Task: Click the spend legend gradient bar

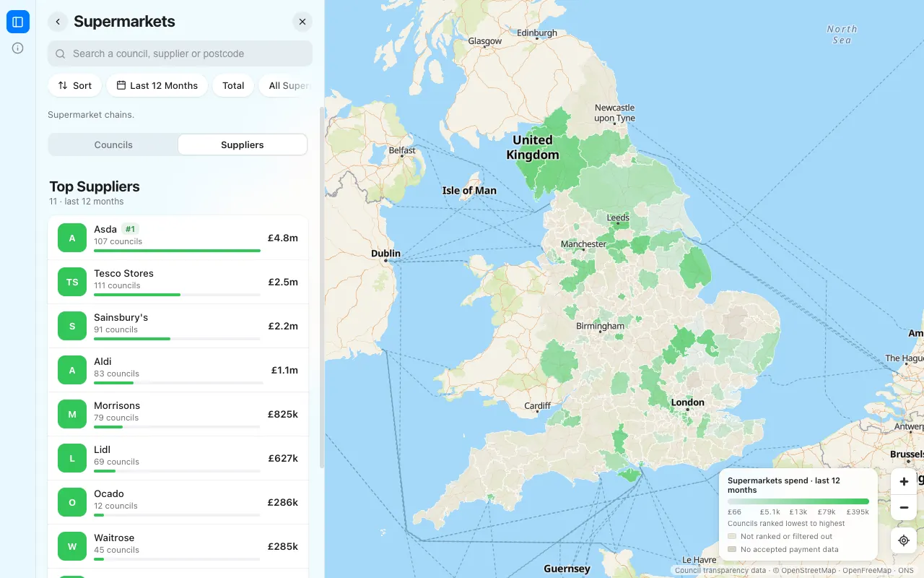Action: [x=798, y=501]
